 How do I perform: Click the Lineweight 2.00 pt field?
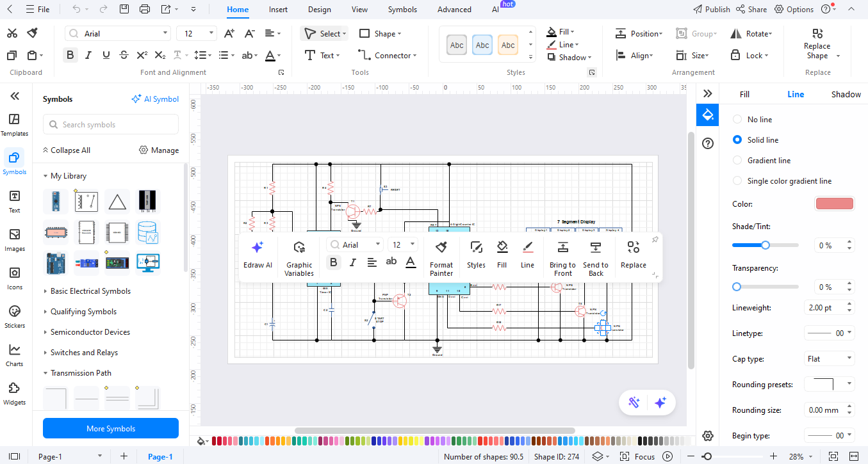[829, 307]
